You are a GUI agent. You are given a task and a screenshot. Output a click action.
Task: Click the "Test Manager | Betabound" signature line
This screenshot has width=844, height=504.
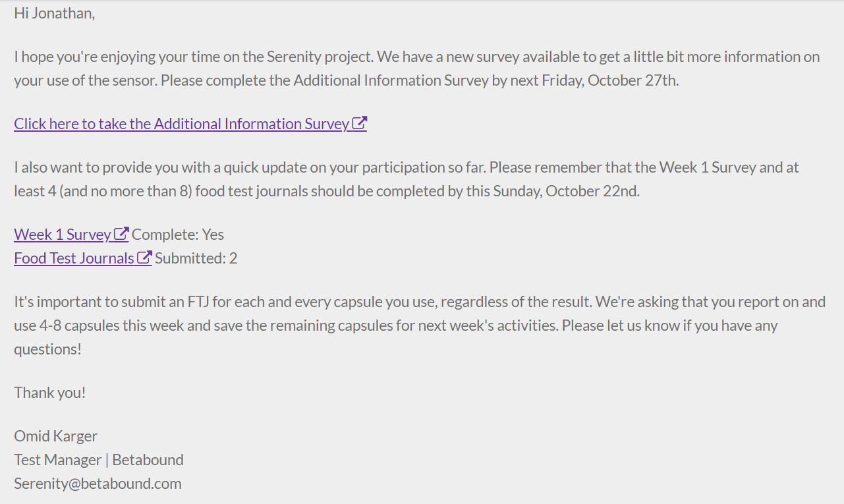tap(99, 460)
